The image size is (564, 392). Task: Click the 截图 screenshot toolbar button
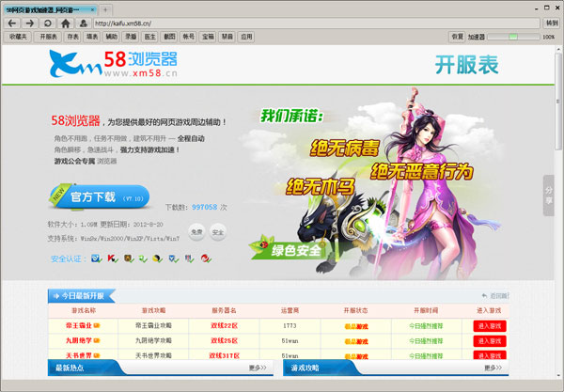point(169,37)
